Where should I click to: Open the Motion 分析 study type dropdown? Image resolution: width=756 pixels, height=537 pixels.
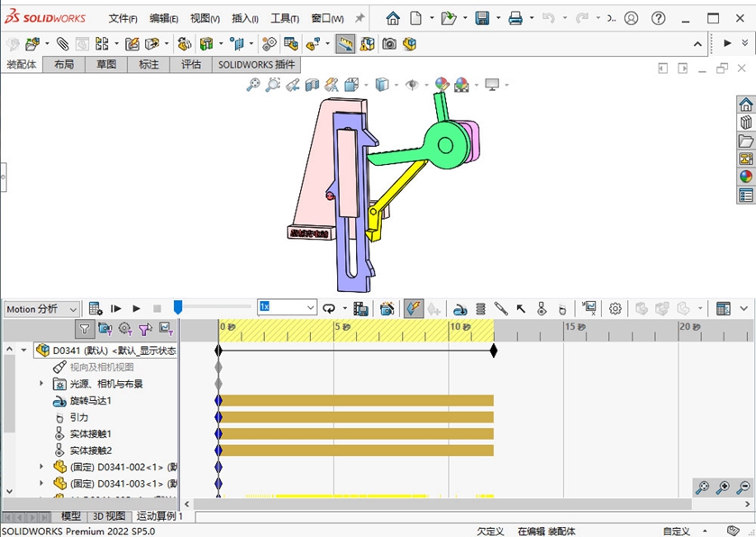tap(41, 308)
